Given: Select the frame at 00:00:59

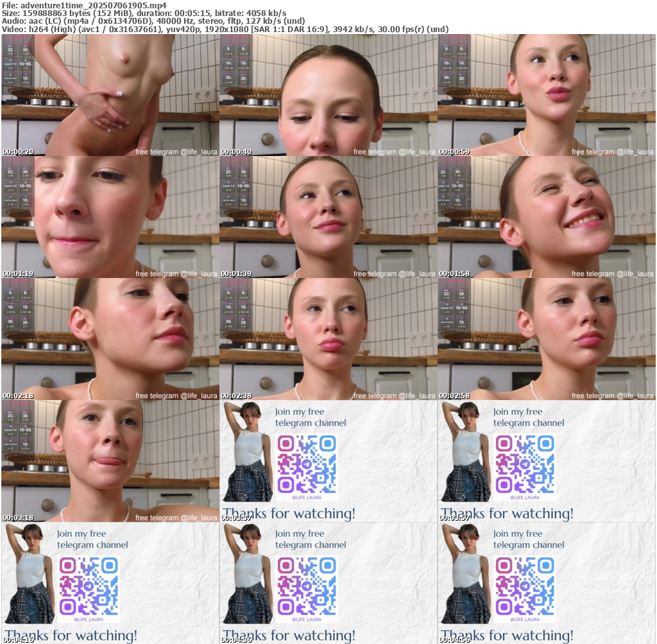Looking at the screenshot, I should pyautogui.click(x=546, y=95).
